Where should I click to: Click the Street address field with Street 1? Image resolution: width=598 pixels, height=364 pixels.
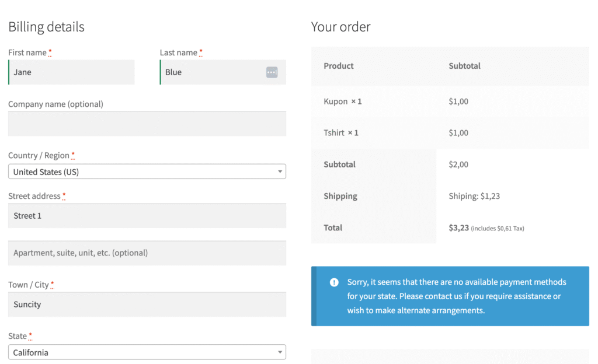(x=147, y=216)
